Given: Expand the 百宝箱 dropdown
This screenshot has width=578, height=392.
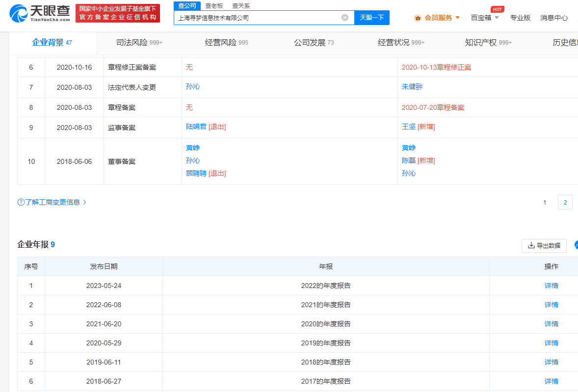Looking at the screenshot, I should point(497,18).
